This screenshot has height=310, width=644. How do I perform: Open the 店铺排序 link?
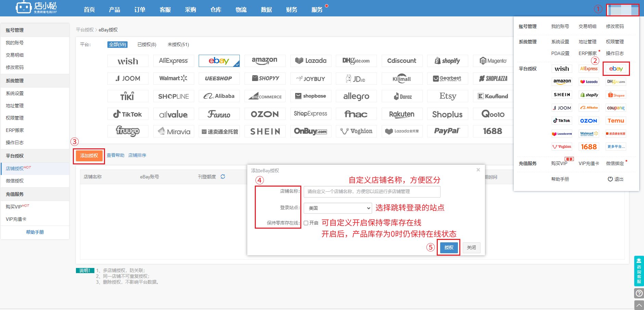[137, 155]
